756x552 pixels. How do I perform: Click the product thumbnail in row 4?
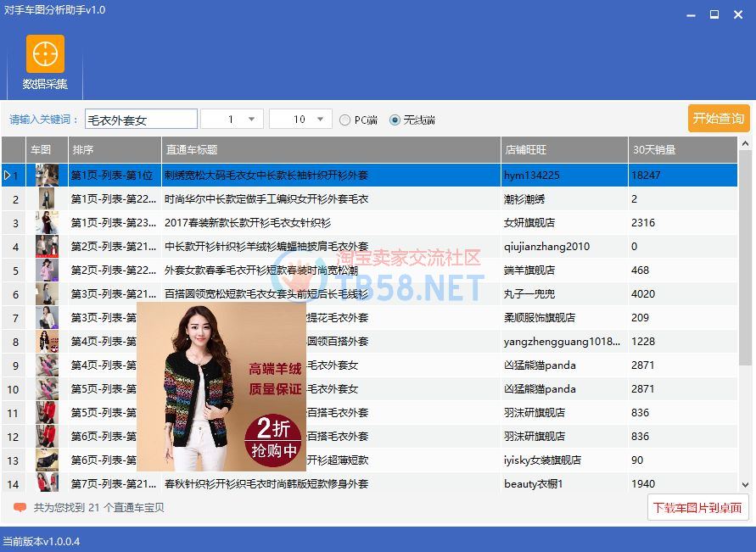coord(47,247)
